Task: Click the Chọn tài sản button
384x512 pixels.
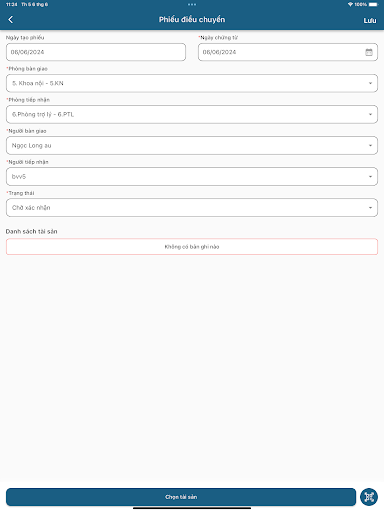Action: pyautogui.click(x=181, y=497)
